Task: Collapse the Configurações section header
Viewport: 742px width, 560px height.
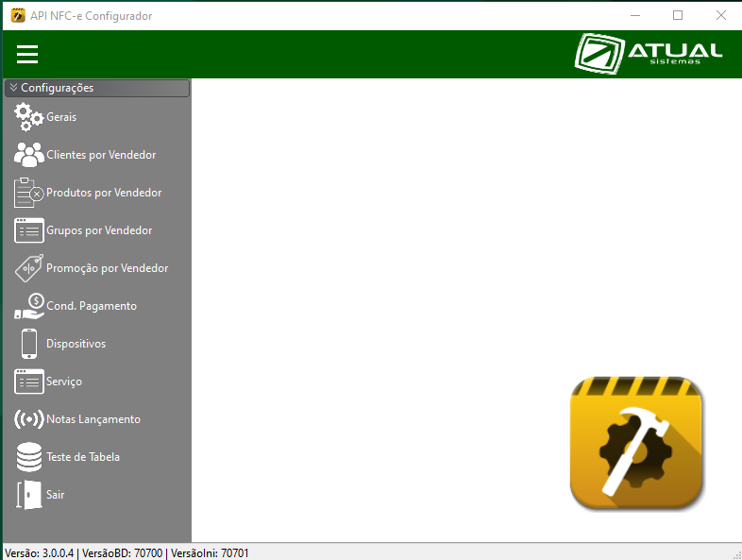Action: (97, 88)
